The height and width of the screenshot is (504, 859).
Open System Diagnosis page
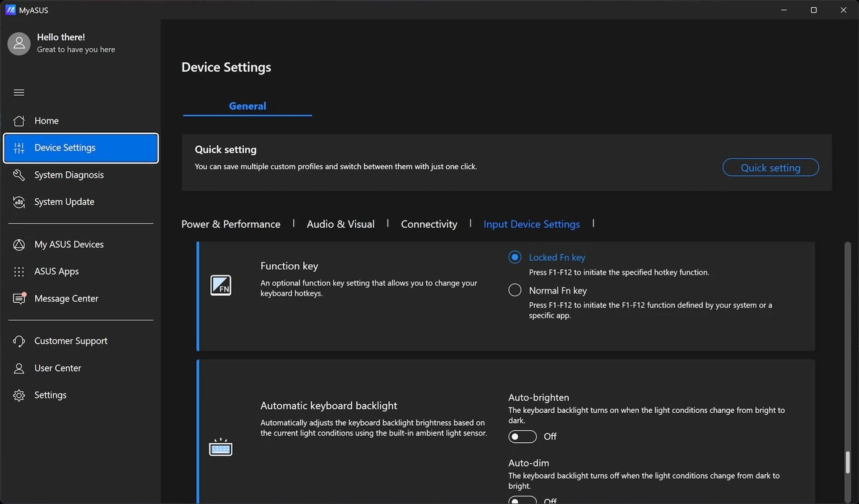[81, 175]
